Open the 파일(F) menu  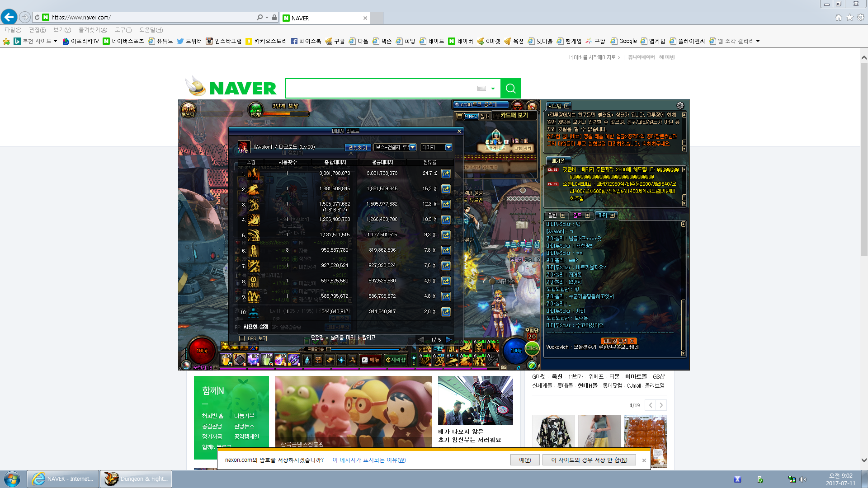13,30
